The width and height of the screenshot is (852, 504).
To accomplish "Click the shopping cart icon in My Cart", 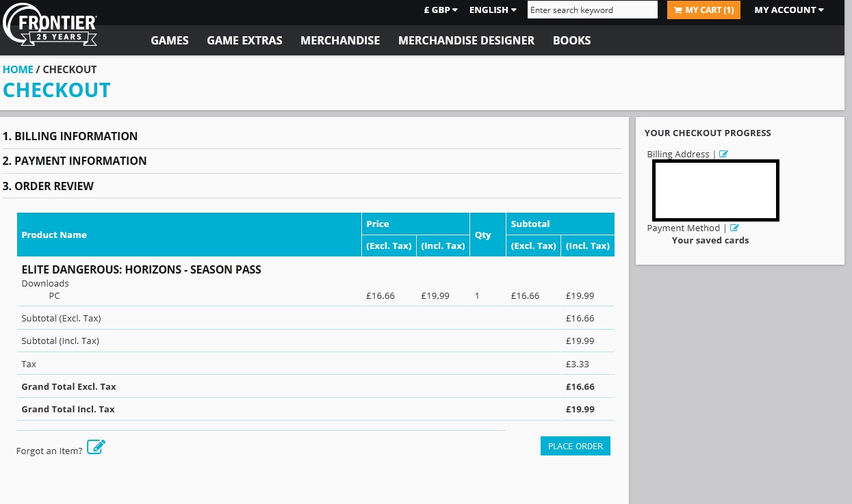I will click(x=677, y=10).
